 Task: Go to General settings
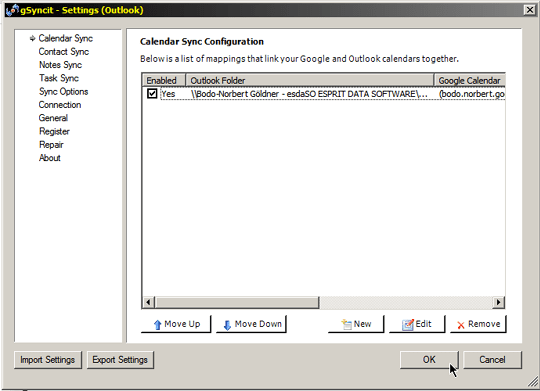[53, 118]
